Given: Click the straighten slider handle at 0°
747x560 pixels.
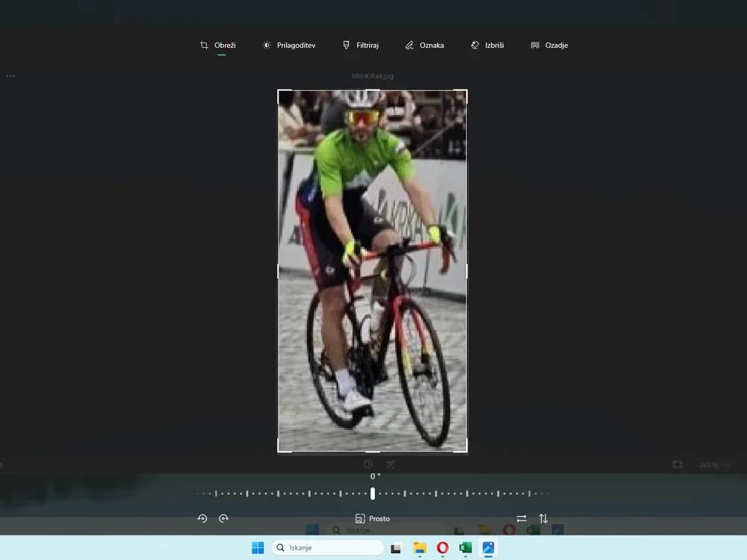Looking at the screenshot, I should [373, 494].
